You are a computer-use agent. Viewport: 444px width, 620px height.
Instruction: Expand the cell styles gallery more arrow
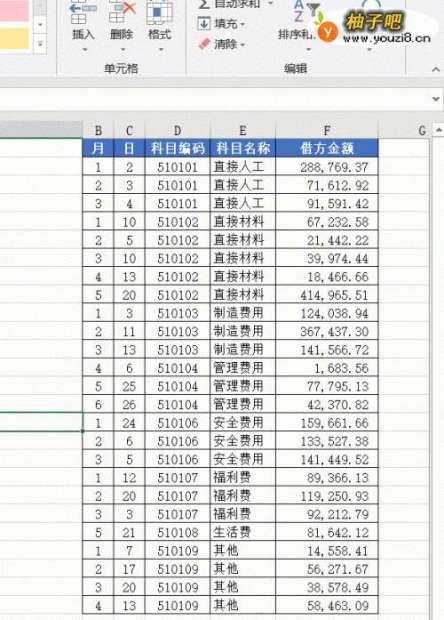pyautogui.click(x=40, y=44)
